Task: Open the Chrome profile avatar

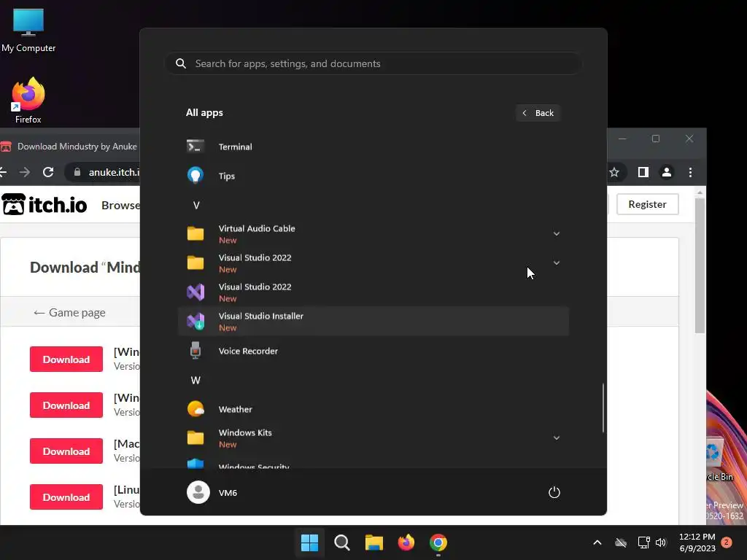Action: coord(667,172)
